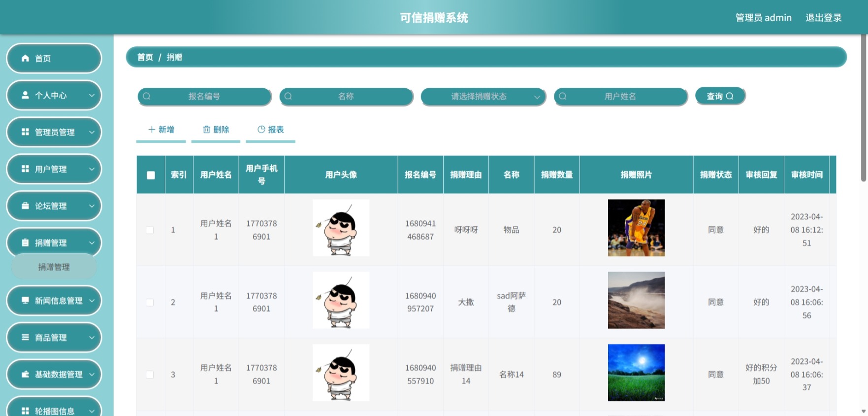Click the icon beside 基础数据管理
The image size is (868, 416).
tap(25, 375)
